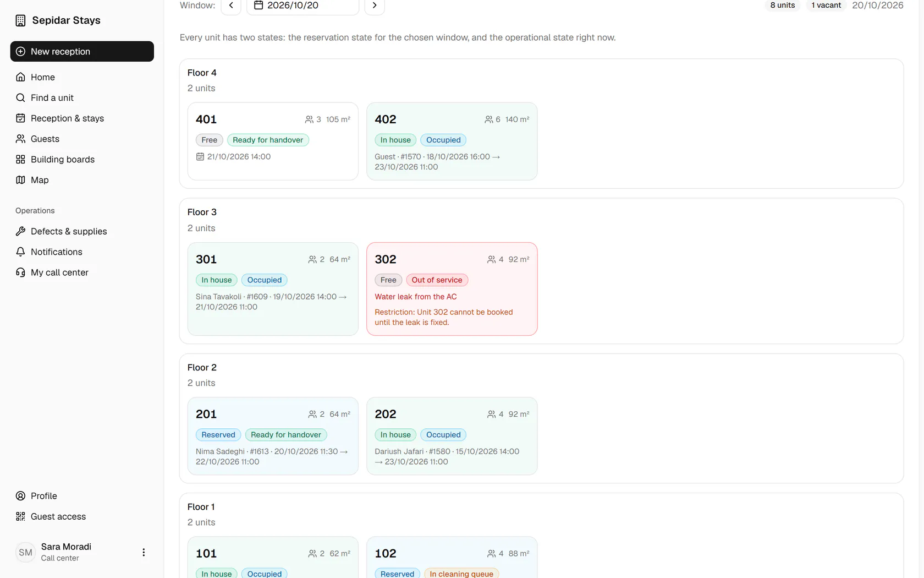Screen dimensions: 924x578
Task: Click the calendar icon in the window date field
Action: pyautogui.click(x=258, y=5)
